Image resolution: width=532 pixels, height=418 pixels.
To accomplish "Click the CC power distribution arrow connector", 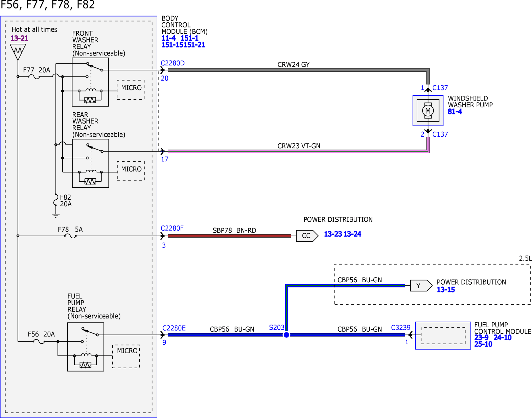I will (x=307, y=236).
